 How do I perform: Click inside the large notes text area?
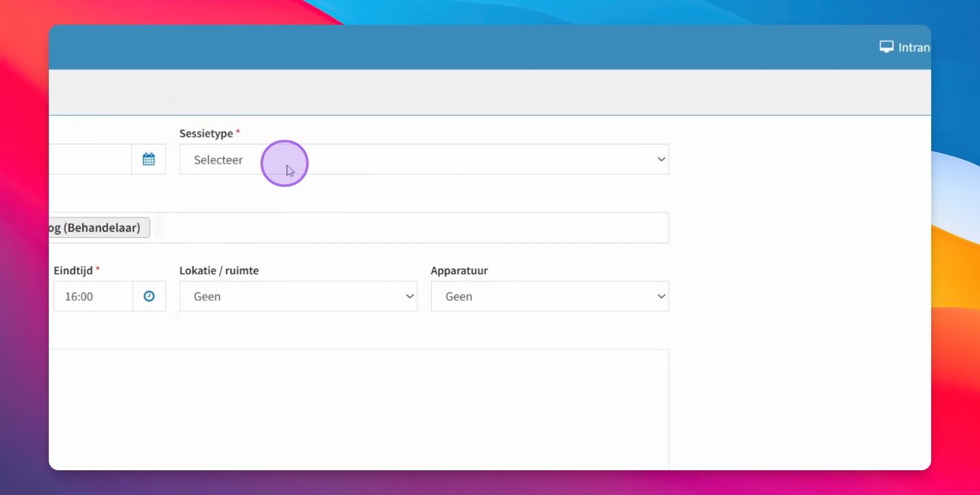[x=358, y=409]
